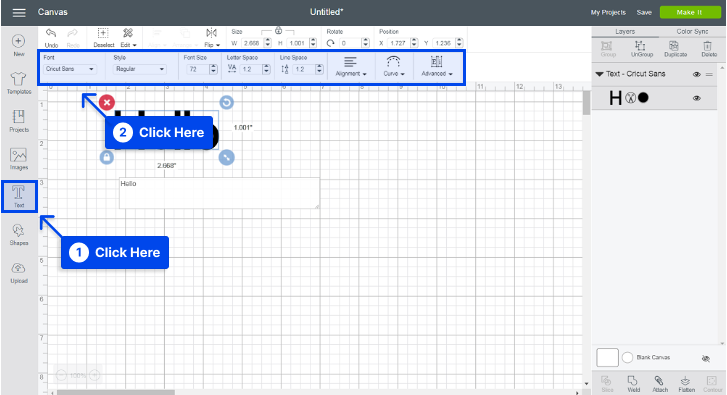Collapse the Text - Cricut Sans layer group

point(599,74)
